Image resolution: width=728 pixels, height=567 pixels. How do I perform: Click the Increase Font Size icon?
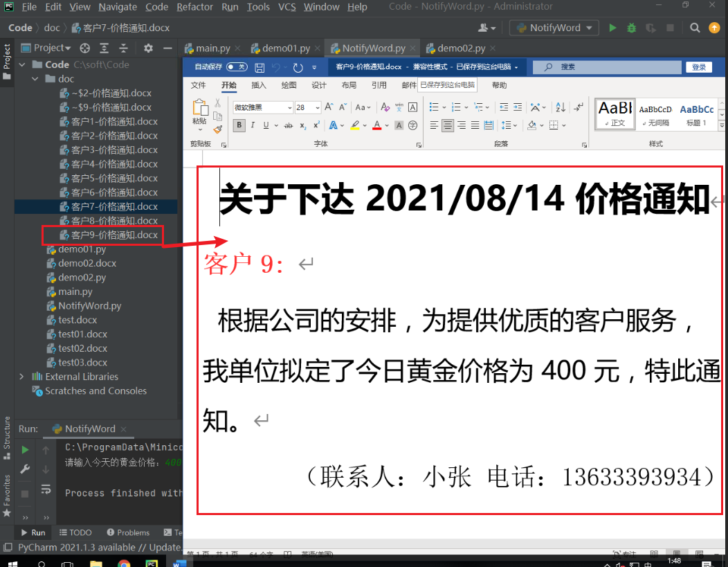point(329,107)
